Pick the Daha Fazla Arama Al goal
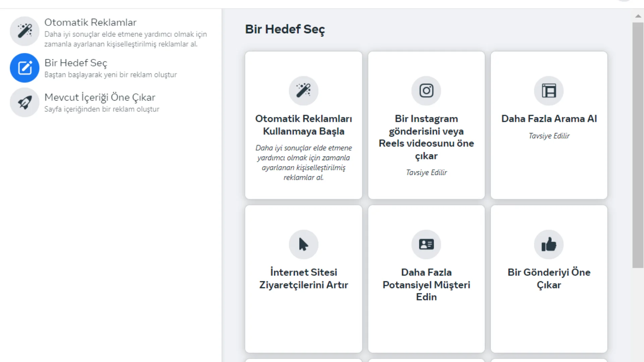 point(549,119)
